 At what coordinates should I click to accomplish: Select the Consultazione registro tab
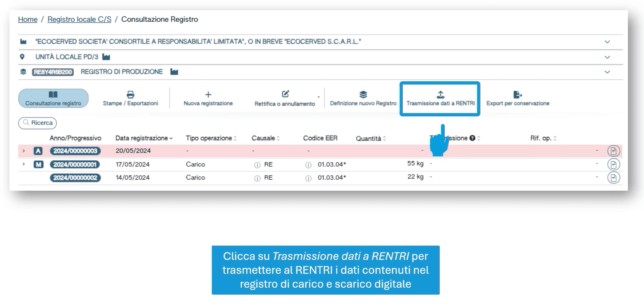(53, 98)
